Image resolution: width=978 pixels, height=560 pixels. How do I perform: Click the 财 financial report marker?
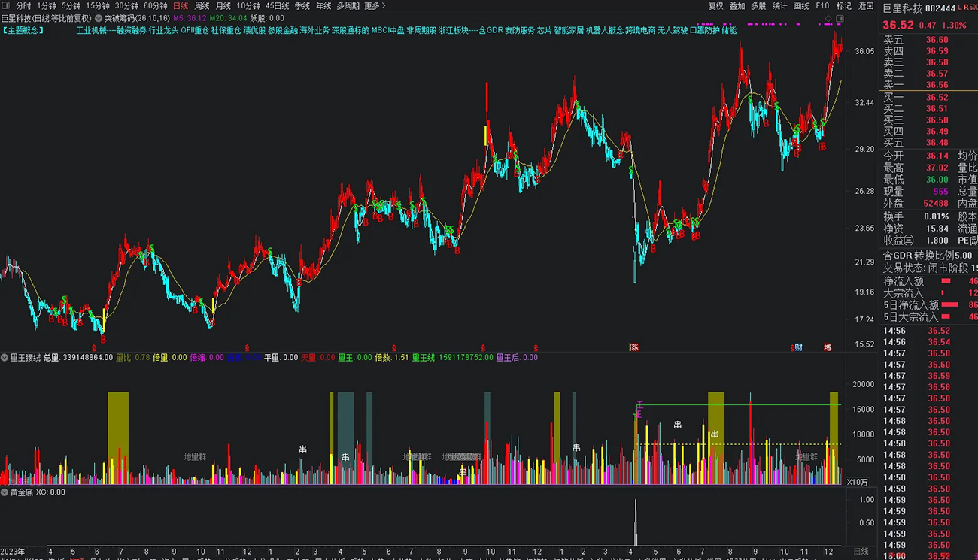tap(797, 347)
